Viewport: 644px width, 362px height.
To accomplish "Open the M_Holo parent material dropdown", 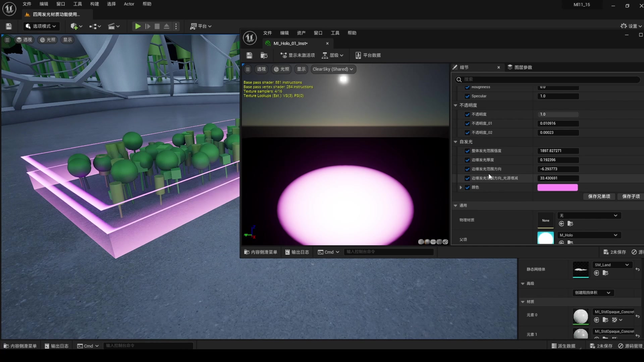I will pos(589,235).
